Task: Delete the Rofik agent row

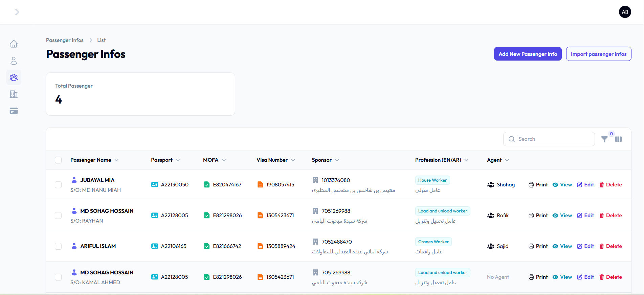Action: click(610, 215)
